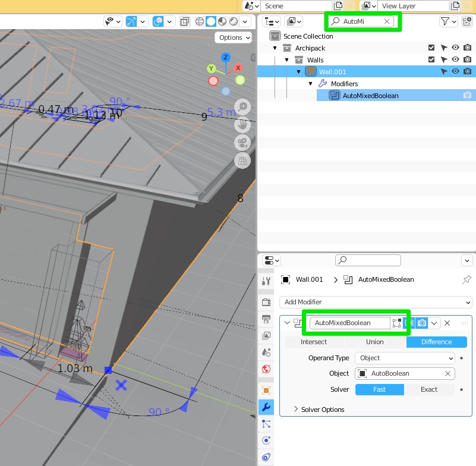Add a new view layer

pos(455,6)
